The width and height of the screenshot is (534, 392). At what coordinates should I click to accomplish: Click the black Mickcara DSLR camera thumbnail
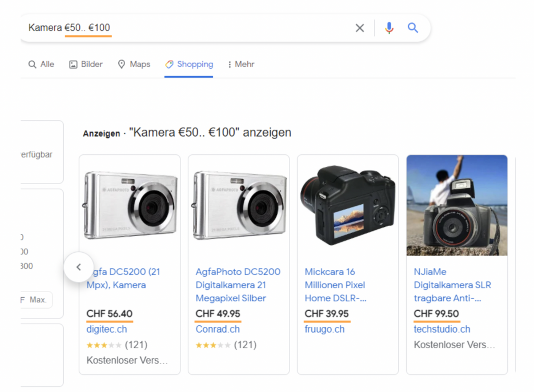pos(348,205)
